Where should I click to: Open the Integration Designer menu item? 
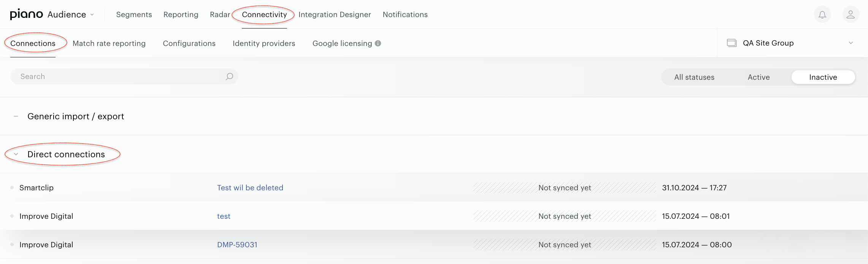pos(335,14)
